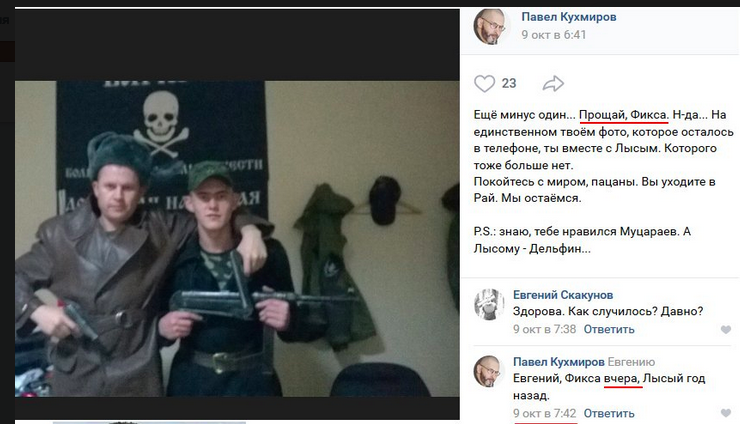The width and height of the screenshot is (740, 424).
Task: Share post using arrow icon
Action: pyautogui.click(x=553, y=84)
